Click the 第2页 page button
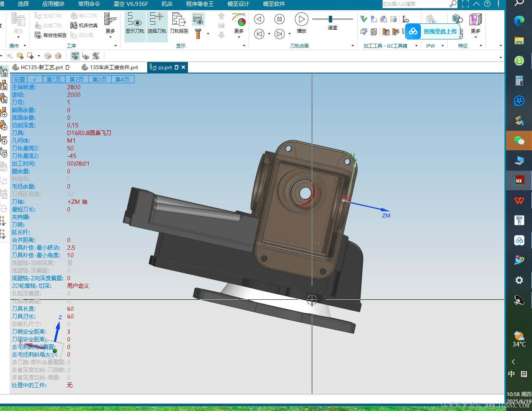The height and width of the screenshot is (411, 532). [77, 79]
